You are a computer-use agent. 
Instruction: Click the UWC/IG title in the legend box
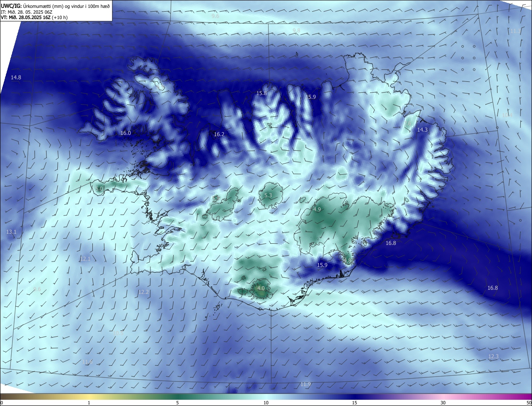coord(11,6)
